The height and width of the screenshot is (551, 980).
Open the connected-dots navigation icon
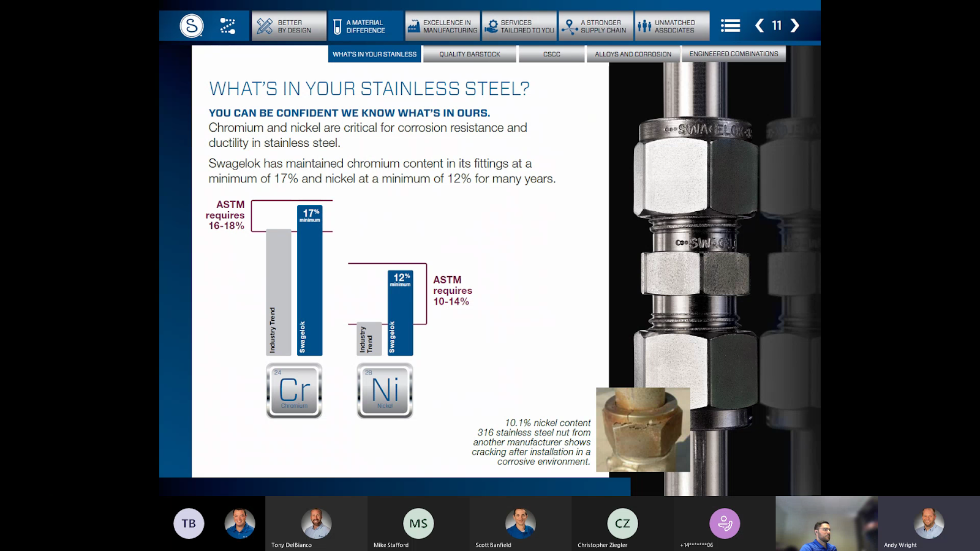click(x=227, y=26)
